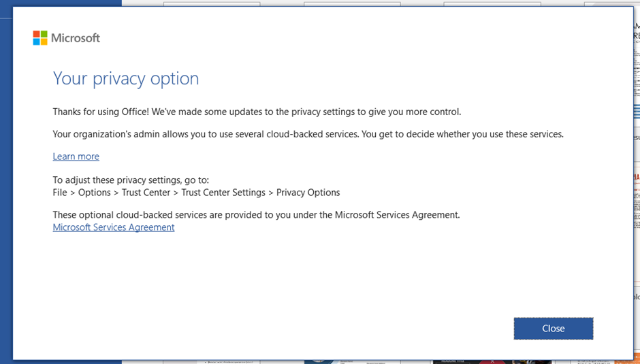Select the second template thumbnail above the dialog
The height and width of the screenshot is (364, 640).
tap(351, 3)
